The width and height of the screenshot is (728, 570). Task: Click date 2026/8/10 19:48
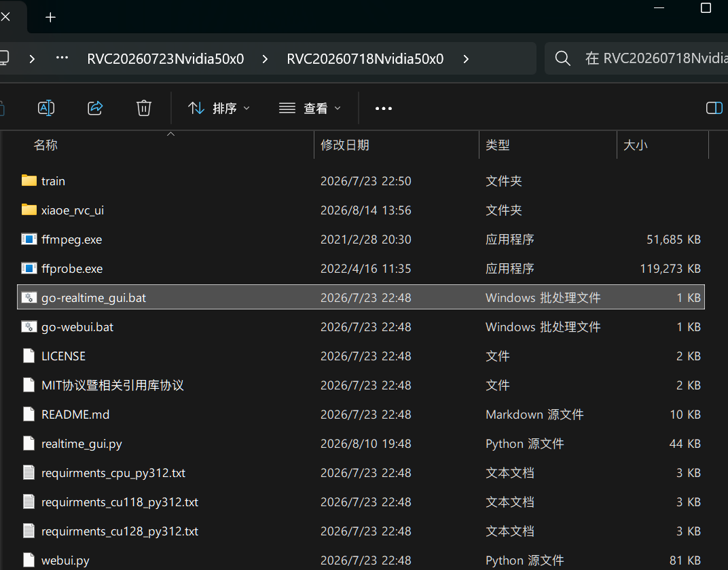tap(366, 444)
